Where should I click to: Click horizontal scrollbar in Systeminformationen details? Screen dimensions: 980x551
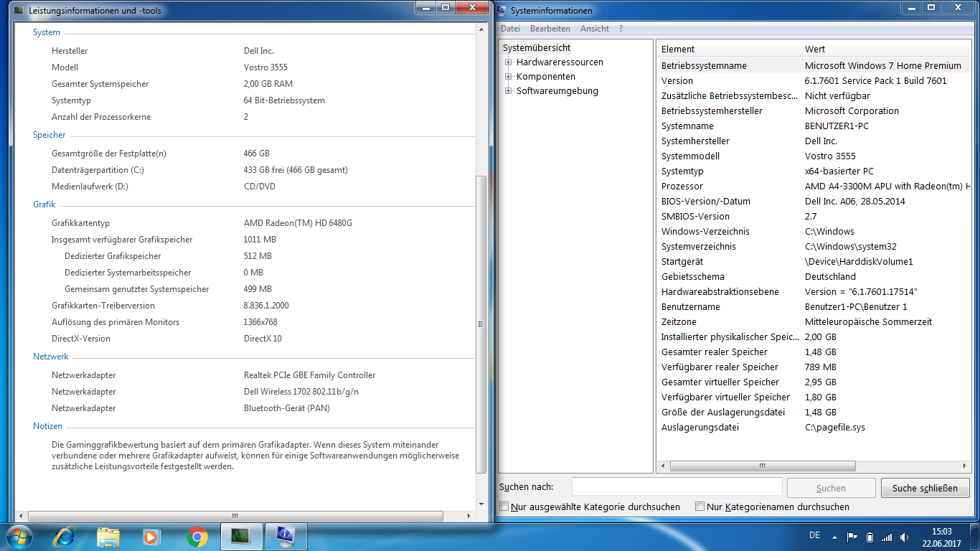click(x=763, y=466)
